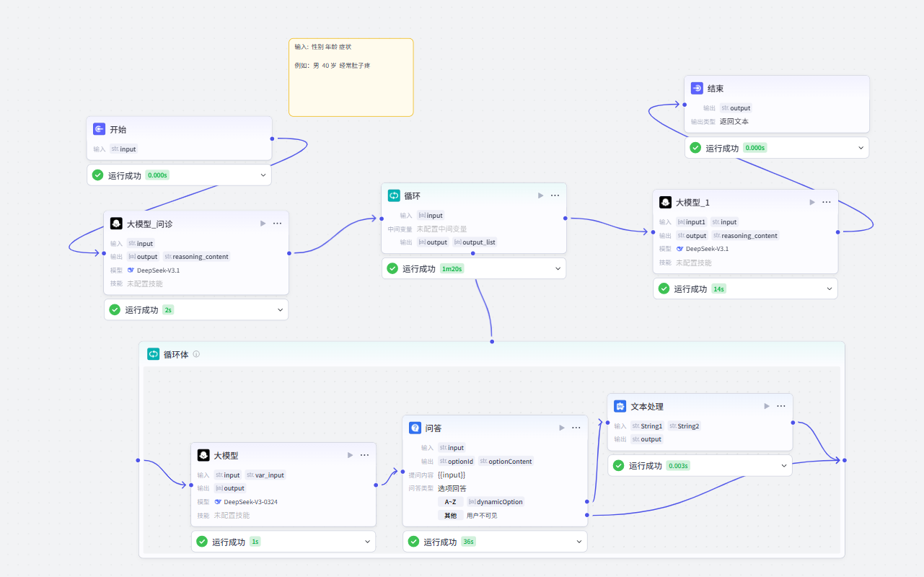Run the 问答 node with play icon

(562, 428)
